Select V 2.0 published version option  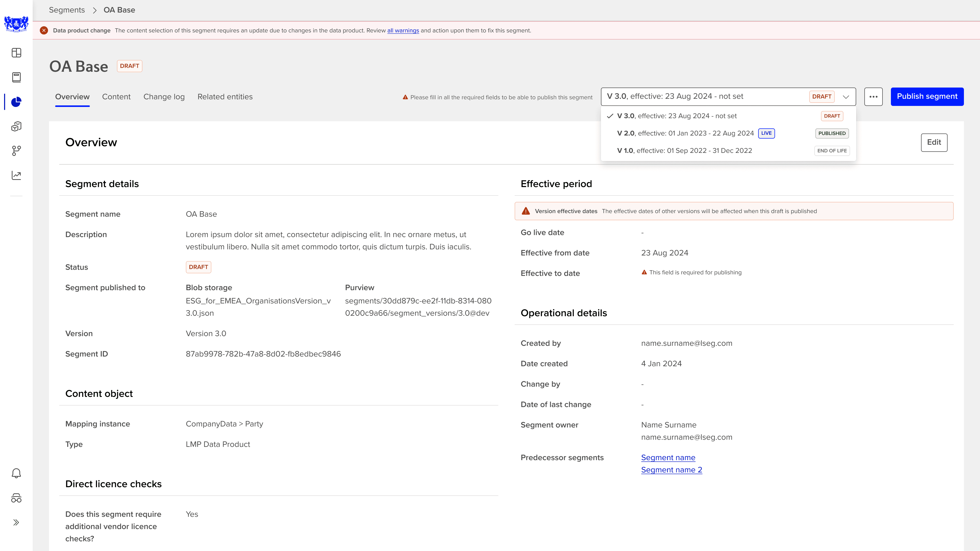click(x=685, y=133)
